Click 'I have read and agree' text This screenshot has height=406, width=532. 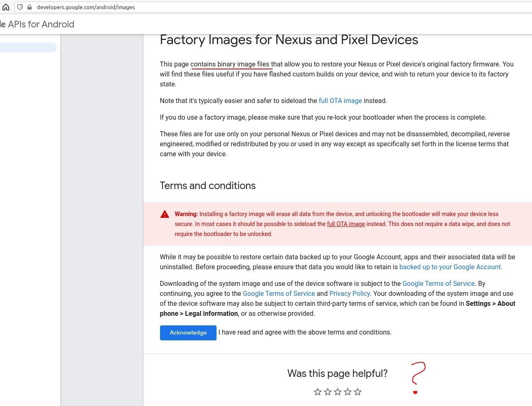(x=305, y=332)
